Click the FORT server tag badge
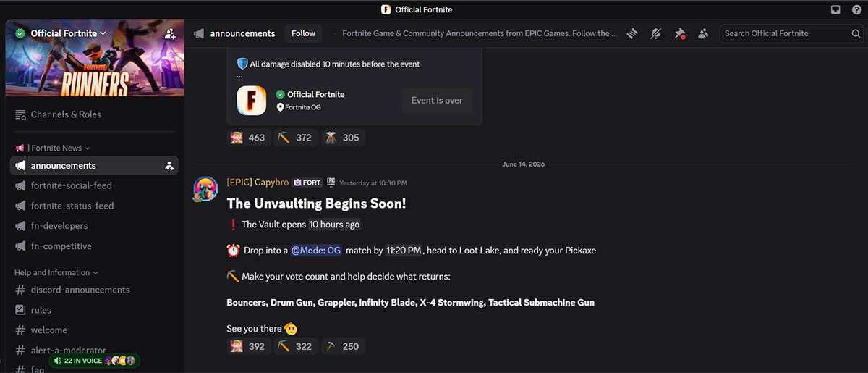 coord(307,183)
